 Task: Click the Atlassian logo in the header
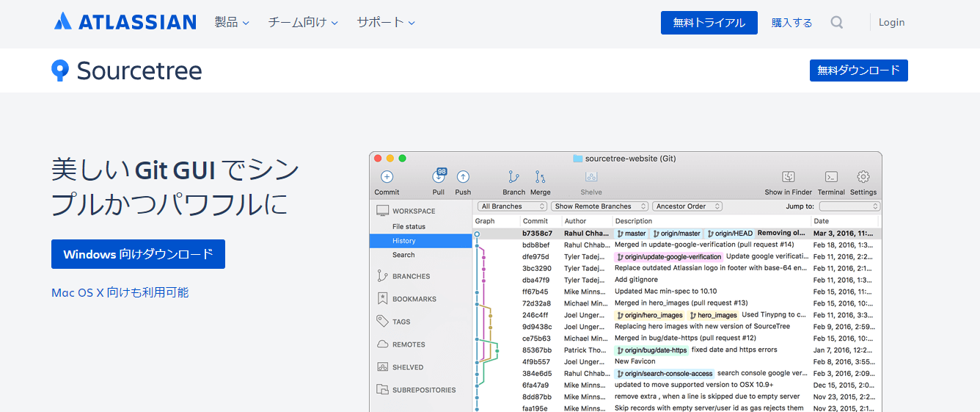(x=125, y=22)
